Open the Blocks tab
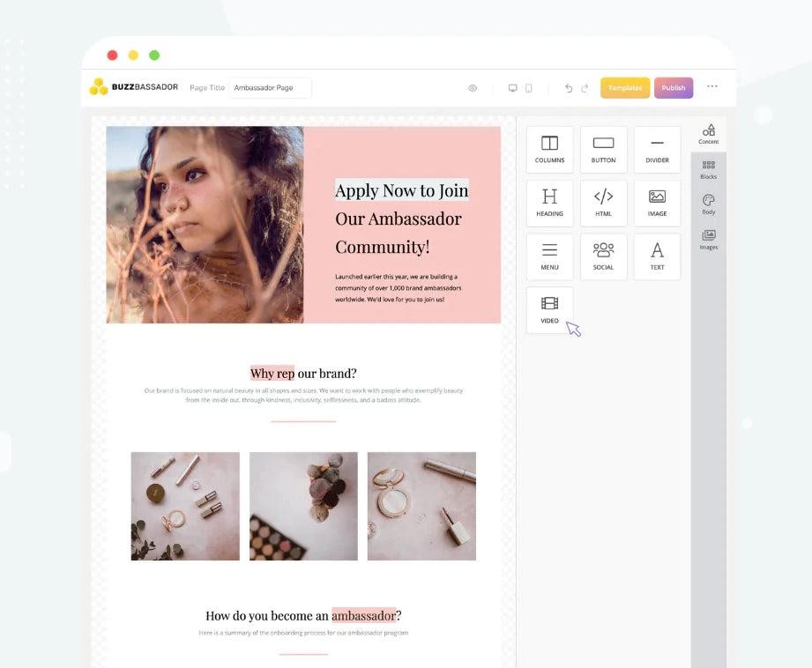This screenshot has height=668, width=812. click(x=709, y=169)
